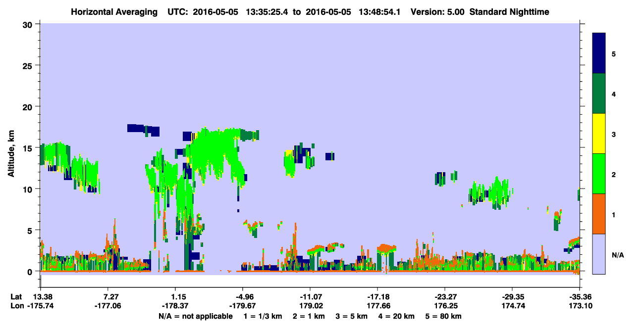Click latitude value -29.35

(512, 297)
